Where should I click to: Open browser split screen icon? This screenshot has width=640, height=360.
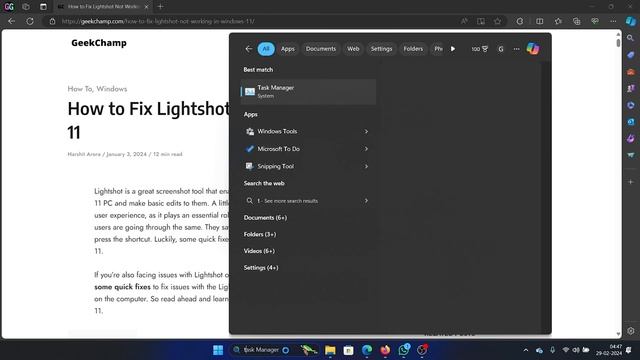pos(540,21)
